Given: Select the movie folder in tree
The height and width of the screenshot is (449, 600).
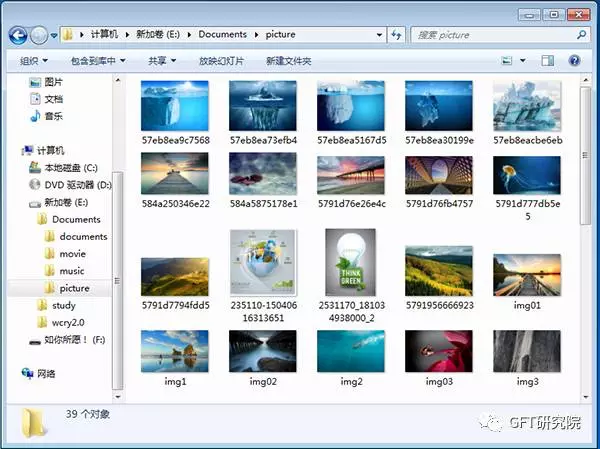Looking at the screenshot, I should click(72, 254).
